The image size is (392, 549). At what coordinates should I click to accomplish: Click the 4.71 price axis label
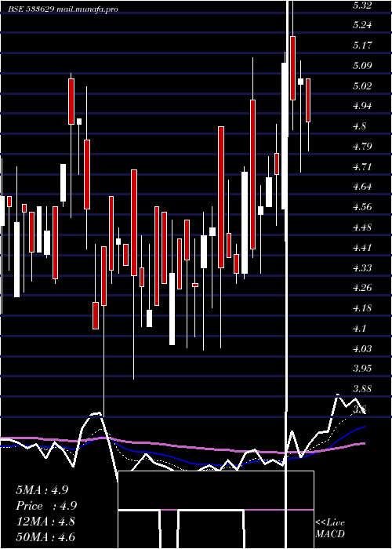coord(362,167)
